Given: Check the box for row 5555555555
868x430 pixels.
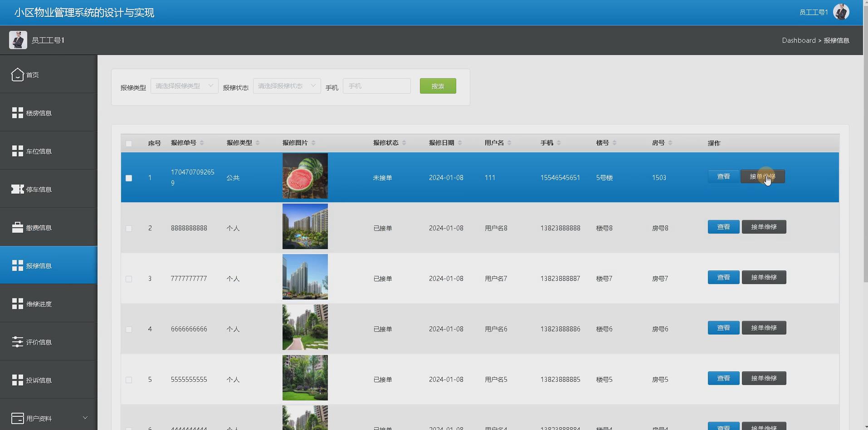Looking at the screenshot, I should pyautogui.click(x=129, y=380).
